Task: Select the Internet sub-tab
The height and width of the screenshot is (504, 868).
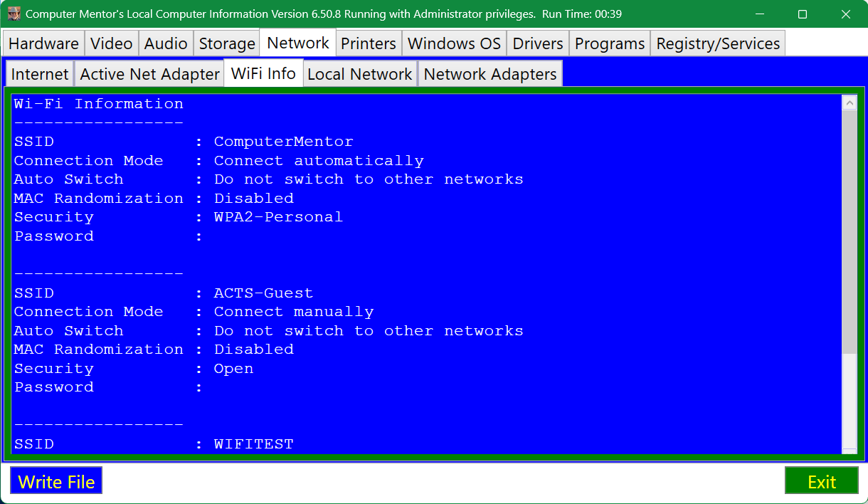Action: pos(40,74)
